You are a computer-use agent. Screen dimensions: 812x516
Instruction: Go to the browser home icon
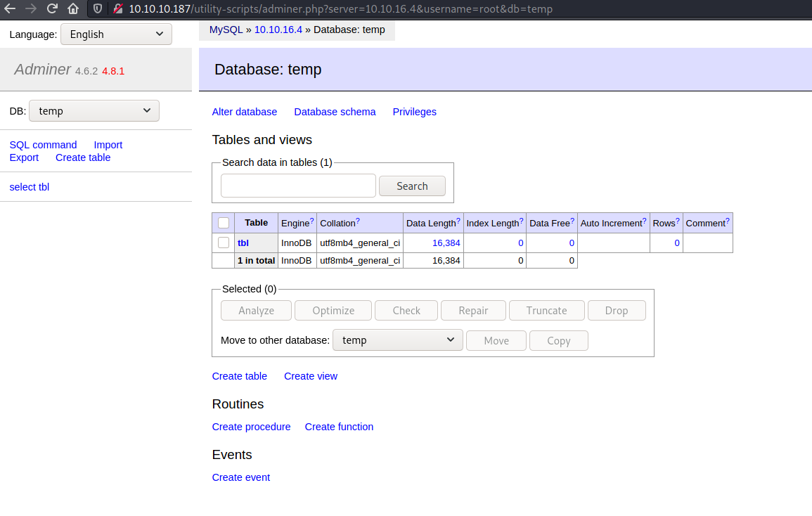(73, 9)
